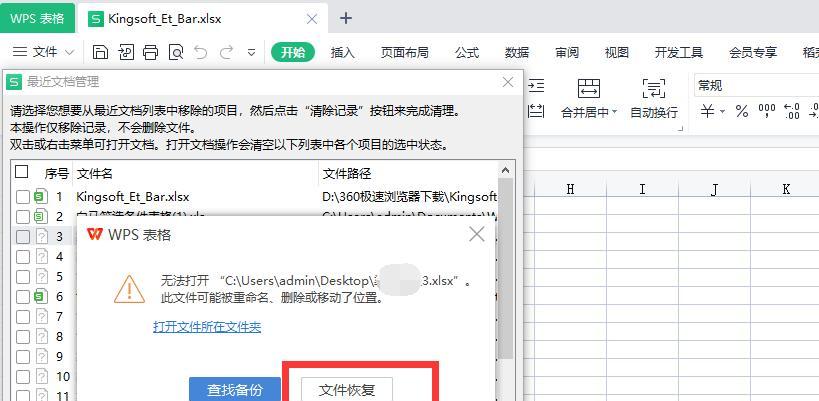Close the WPS 表格 error dialog

(x=476, y=234)
